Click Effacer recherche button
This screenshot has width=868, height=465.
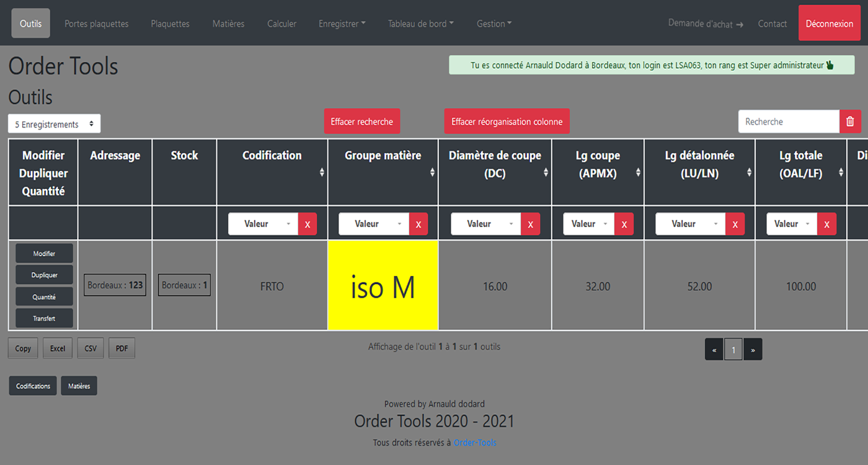pyautogui.click(x=362, y=122)
